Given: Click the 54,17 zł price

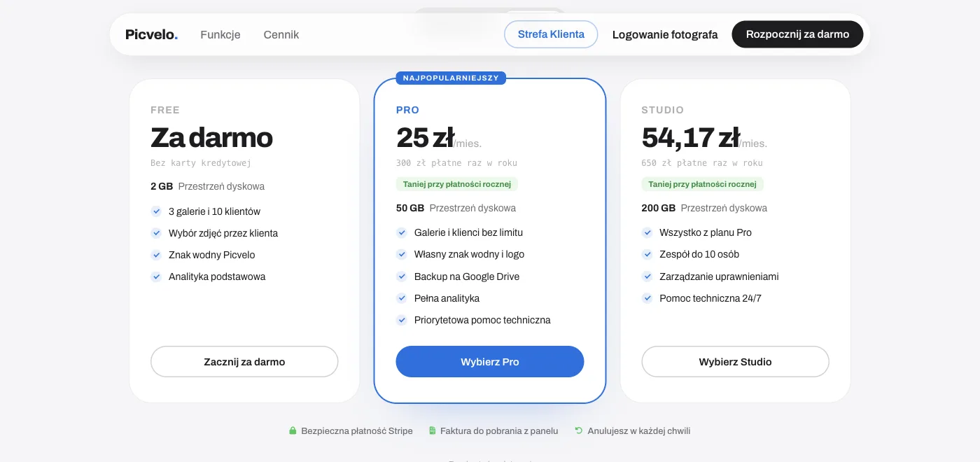Looking at the screenshot, I should pos(690,137).
